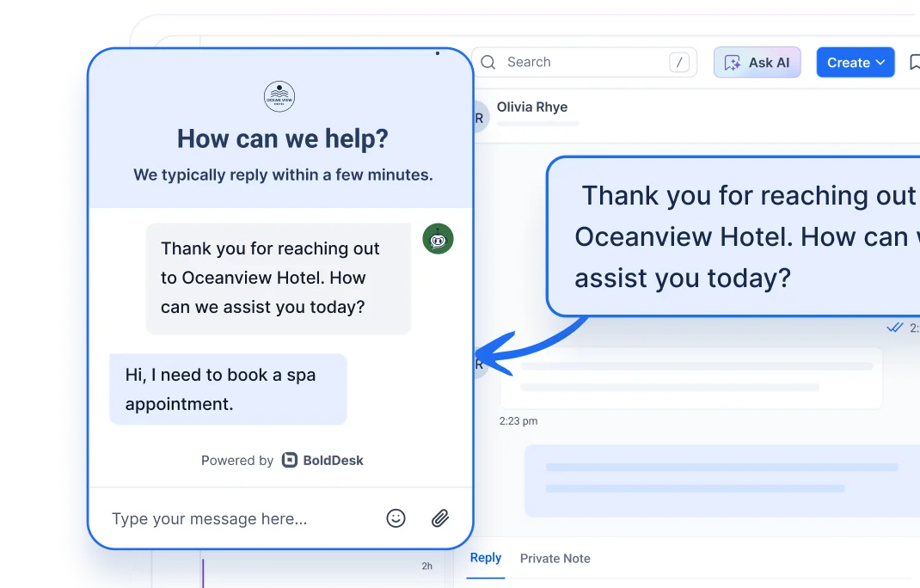The width and height of the screenshot is (920, 588).
Task: Click the chevron on the Create button
Action: [x=879, y=62]
